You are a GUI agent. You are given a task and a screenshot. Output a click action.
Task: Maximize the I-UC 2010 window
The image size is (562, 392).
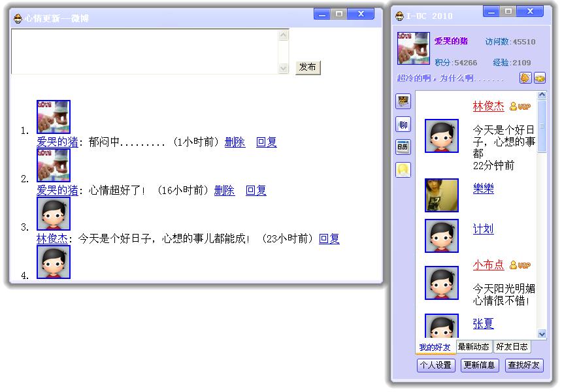508,12
